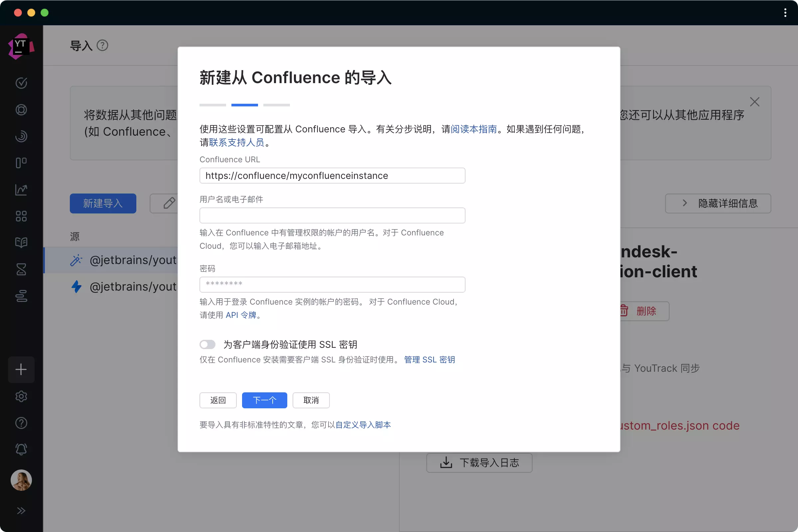798x532 pixels.
Task: Open Issues from the left sidebar checkmark icon
Action: (21, 83)
